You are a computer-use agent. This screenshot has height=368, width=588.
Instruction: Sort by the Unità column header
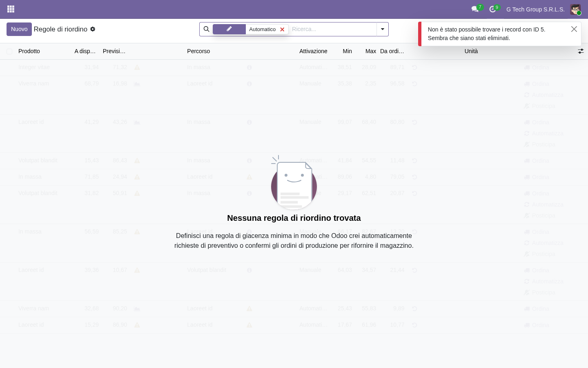click(x=471, y=51)
